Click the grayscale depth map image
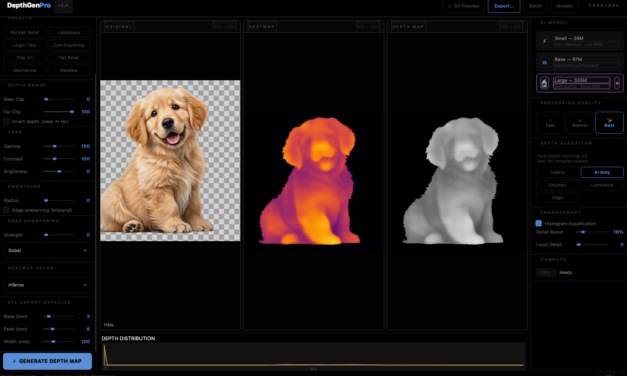Screen dimensions: 627x376 point(453,181)
